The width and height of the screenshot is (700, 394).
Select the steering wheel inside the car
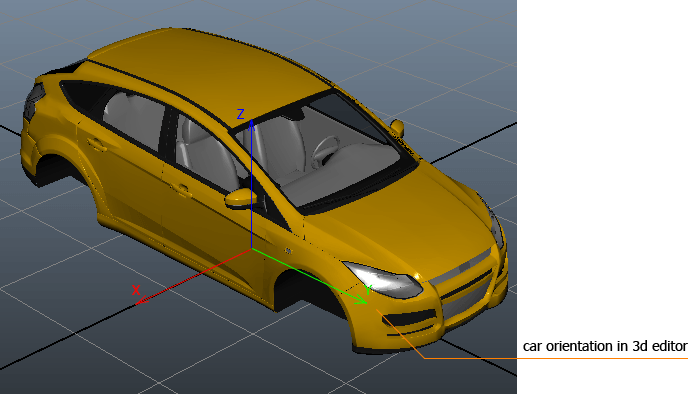325,151
